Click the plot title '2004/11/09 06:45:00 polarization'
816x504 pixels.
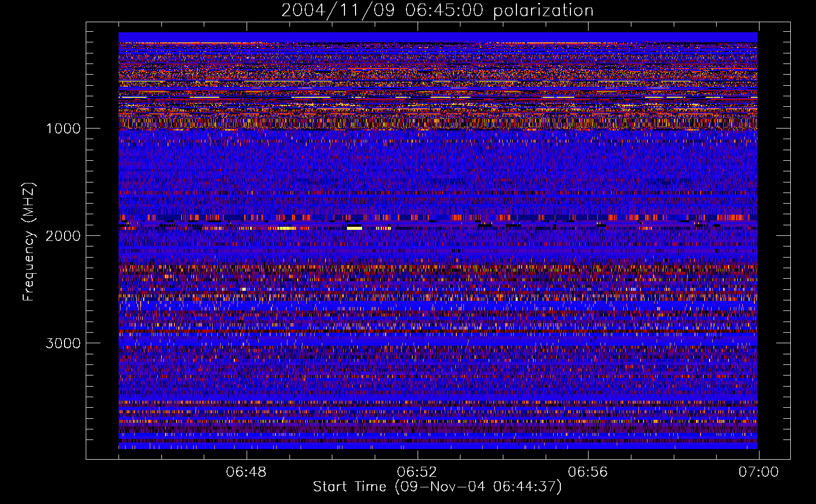[x=437, y=11]
